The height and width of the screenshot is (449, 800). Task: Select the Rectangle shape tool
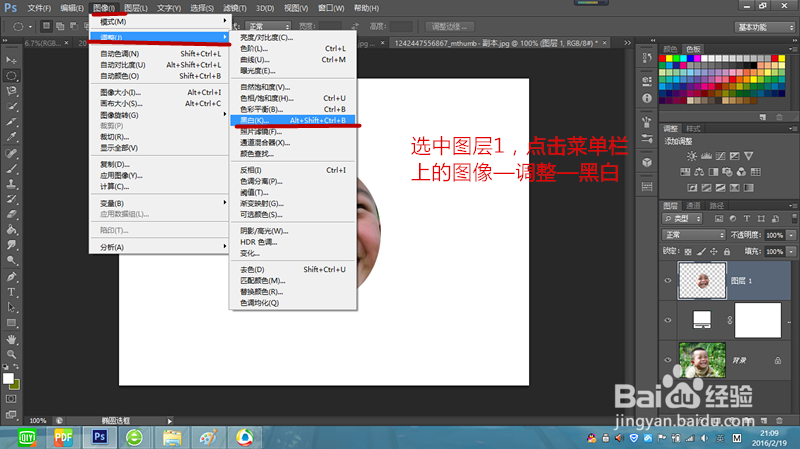(x=11, y=323)
